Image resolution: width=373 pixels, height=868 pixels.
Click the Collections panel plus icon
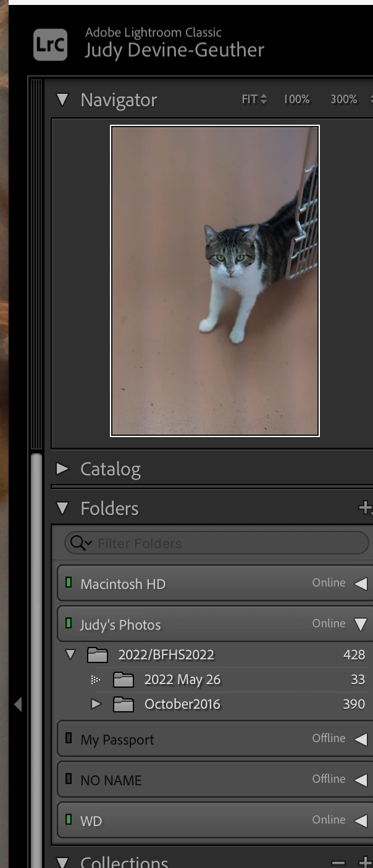(x=366, y=862)
